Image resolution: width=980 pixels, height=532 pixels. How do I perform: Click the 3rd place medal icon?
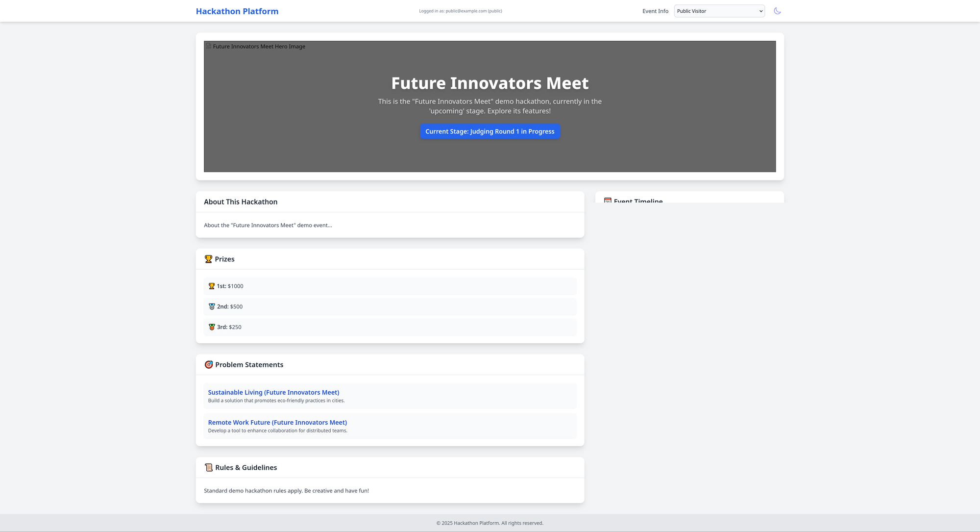[x=212, y=327]
